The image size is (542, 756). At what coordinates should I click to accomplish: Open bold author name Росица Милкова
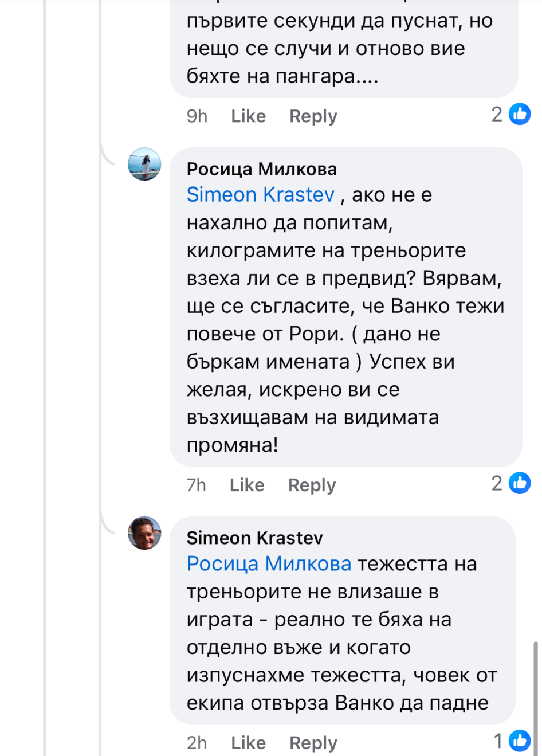[262, 169]
